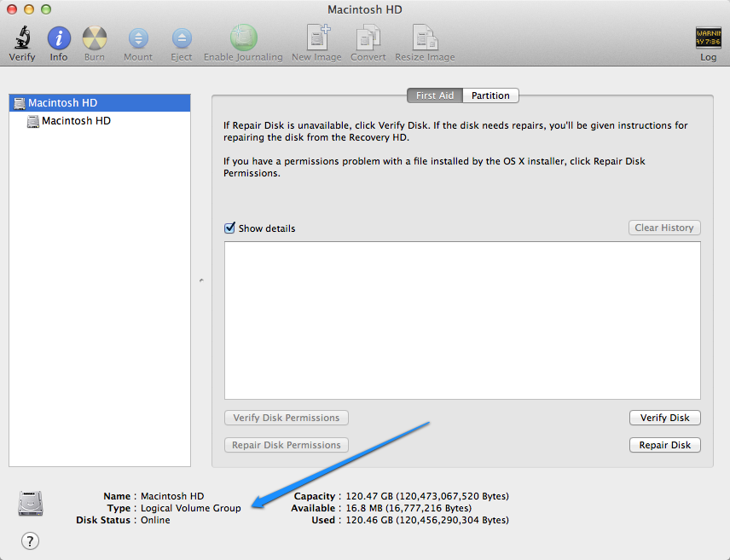Screen dimensions: 730x560
Task: Select the indented Macintosh HD volume
Action: [100, 121]
